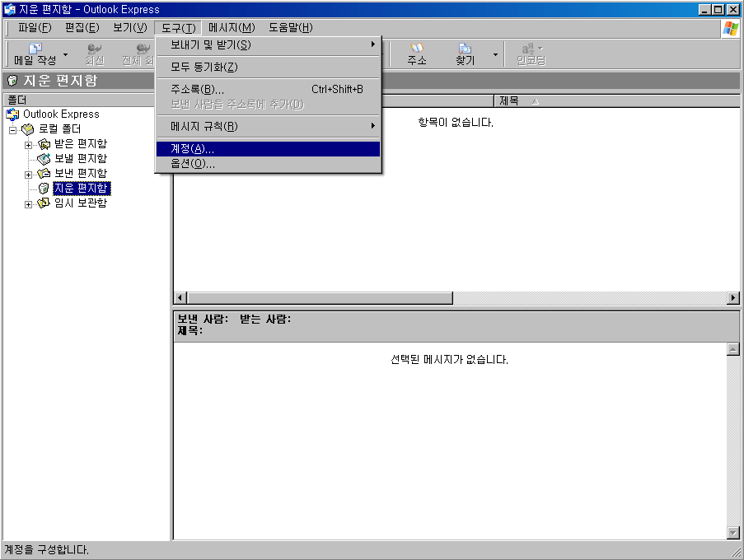Click the message list right scroll arrow

[733, 298]
